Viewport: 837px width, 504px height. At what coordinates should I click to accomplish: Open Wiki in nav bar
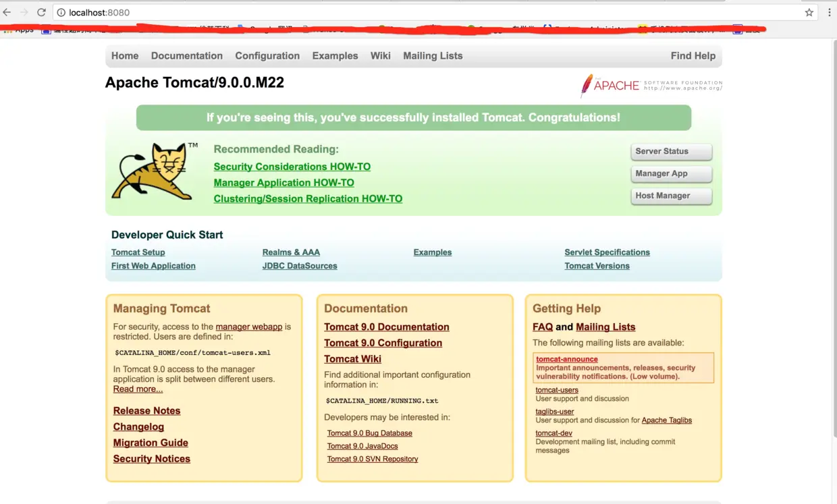tap(381, 56)
